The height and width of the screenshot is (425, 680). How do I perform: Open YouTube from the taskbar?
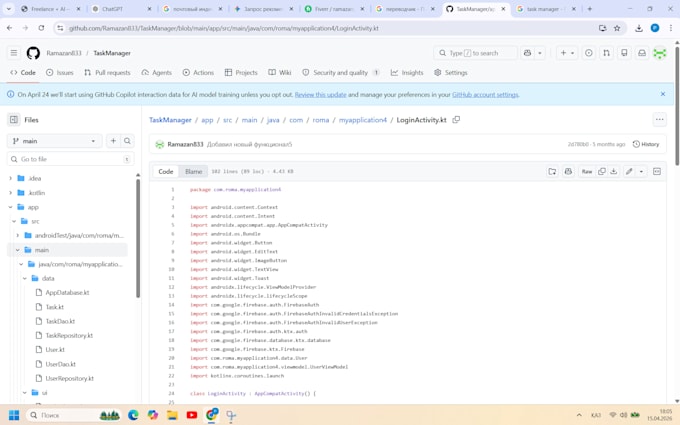click(x=192, y=415)
